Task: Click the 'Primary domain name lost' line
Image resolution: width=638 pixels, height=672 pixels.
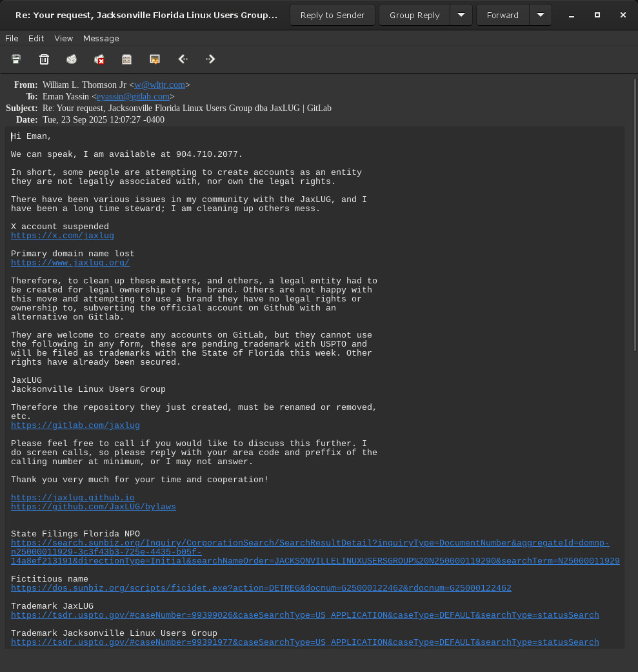Action: pyautogui.click(x=73, y=254)
